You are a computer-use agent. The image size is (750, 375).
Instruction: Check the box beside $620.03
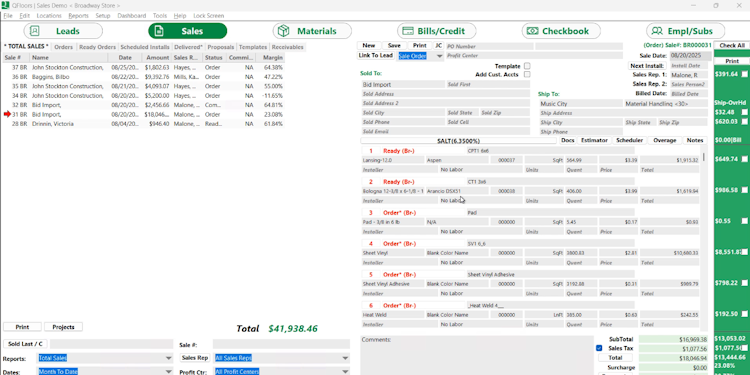pyautogui.click(x=745, y=121)
